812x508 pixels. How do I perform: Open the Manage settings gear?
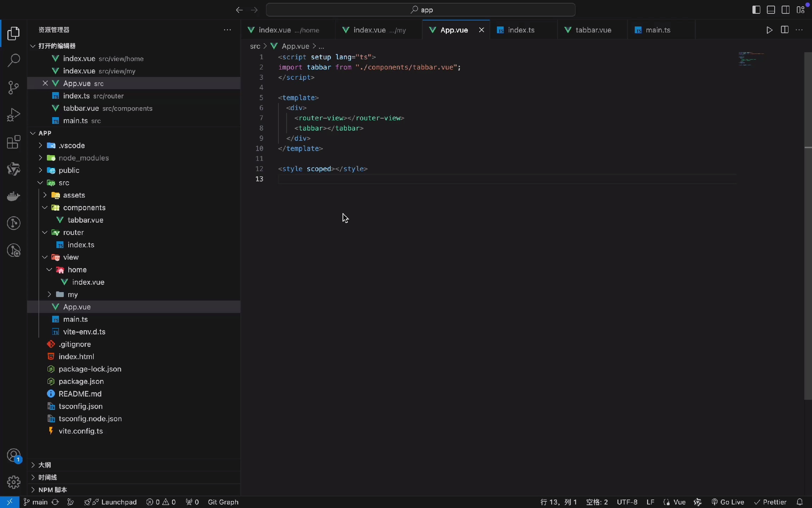click(x=13, y=482)
